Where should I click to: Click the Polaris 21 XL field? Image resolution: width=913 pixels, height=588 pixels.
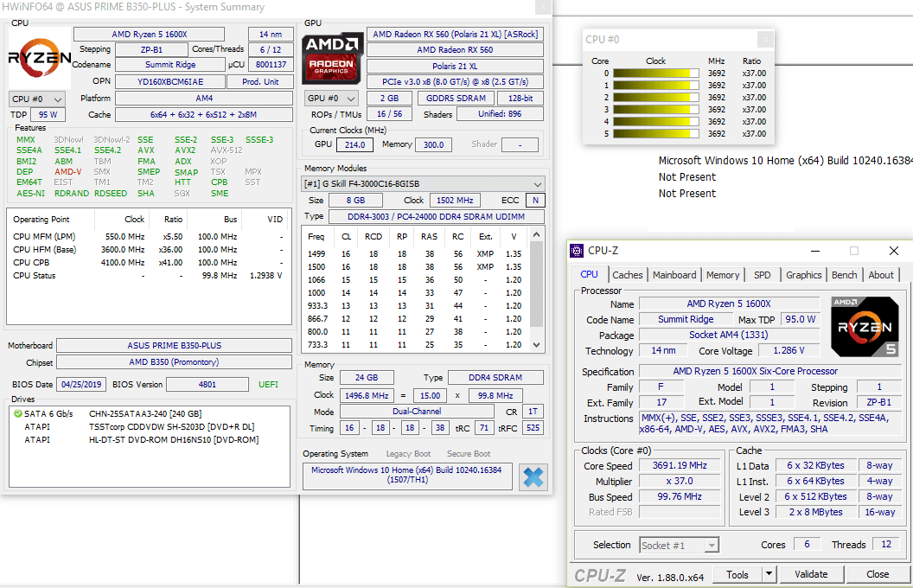pos(455,67)
